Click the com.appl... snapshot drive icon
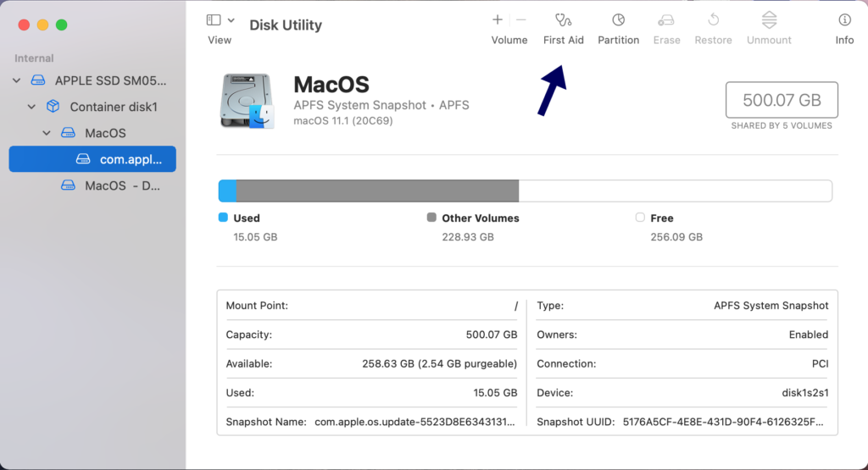 [83, 159]
